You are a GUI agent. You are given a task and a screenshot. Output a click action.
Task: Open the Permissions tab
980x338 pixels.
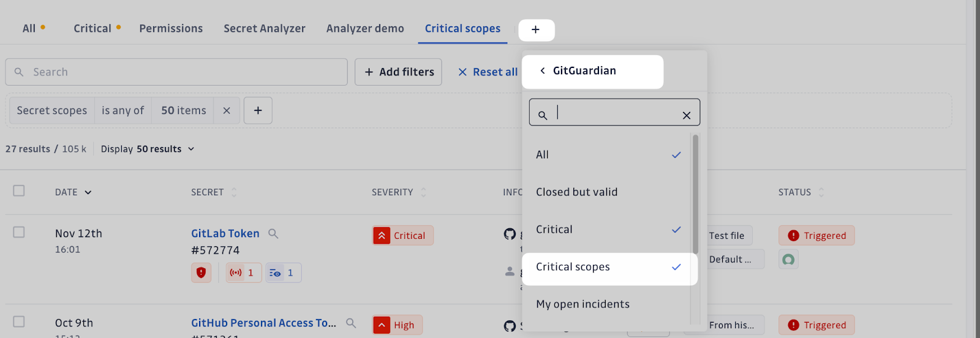click(x=171, y=29)
